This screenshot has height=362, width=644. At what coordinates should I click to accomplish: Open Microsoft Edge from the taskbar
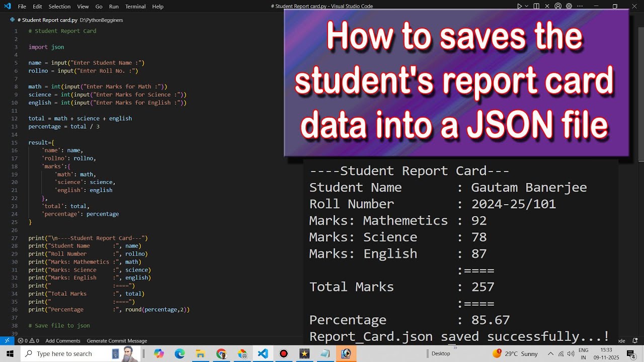[x=180, y=353]
